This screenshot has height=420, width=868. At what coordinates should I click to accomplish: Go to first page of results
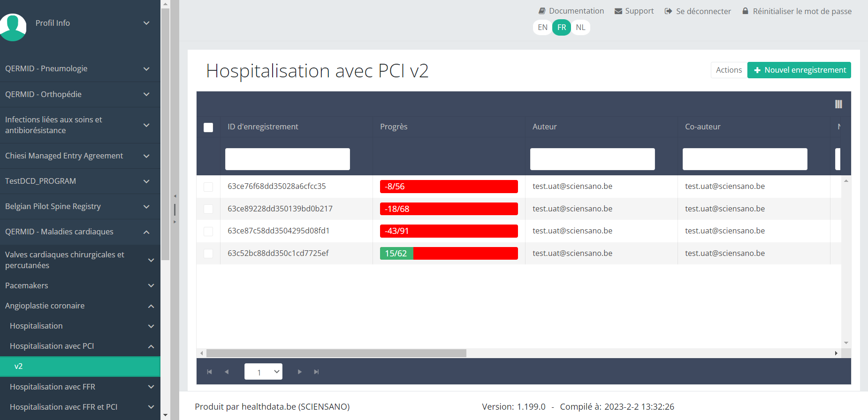click(x=209, y=372)
